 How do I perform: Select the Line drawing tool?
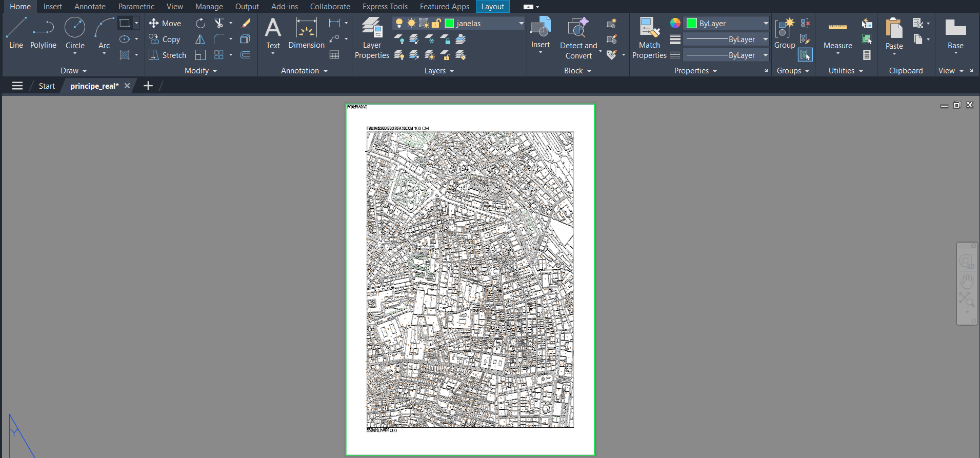point(16,33)
